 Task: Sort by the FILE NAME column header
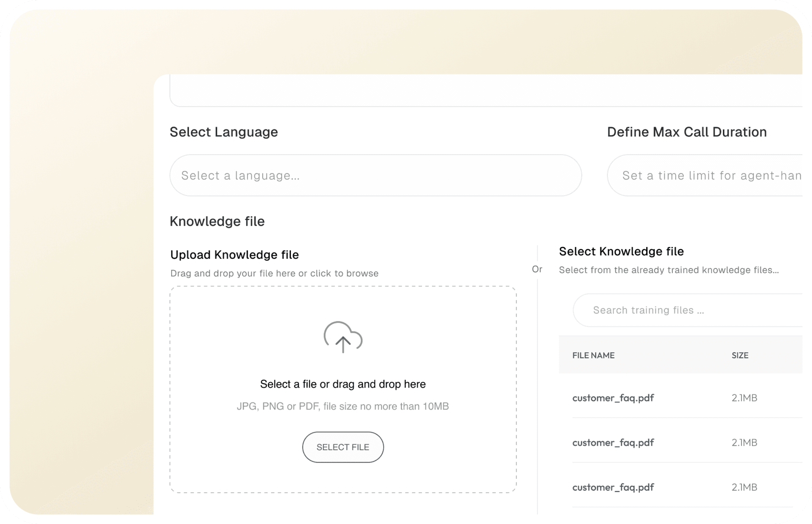593,356
